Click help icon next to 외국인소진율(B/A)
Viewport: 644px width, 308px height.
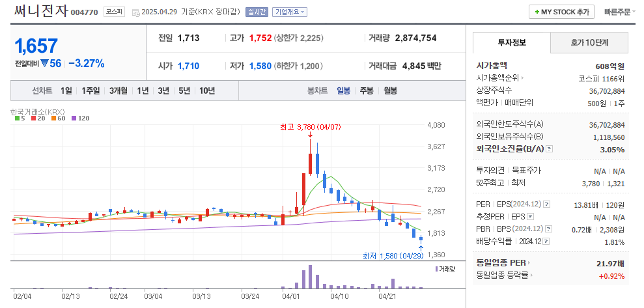[x=550, y=149]
